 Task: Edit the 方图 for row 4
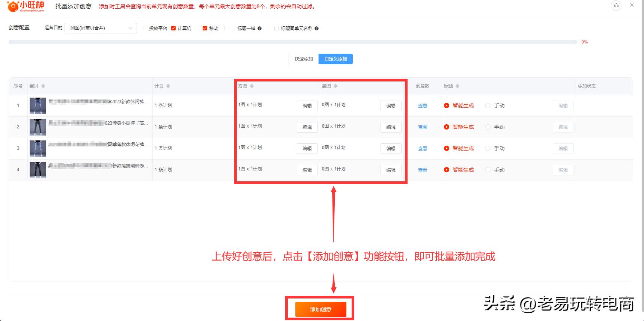[x=307, y=170]
